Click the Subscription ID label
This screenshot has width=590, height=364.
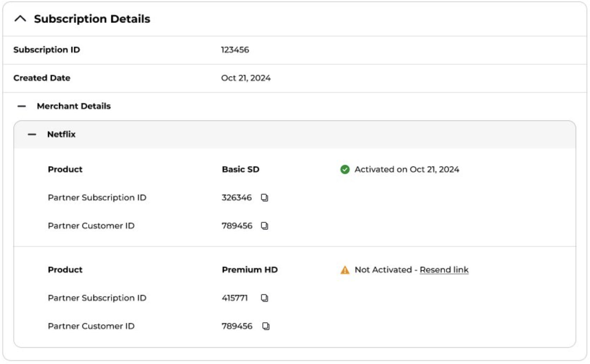[x=47, y=50]
